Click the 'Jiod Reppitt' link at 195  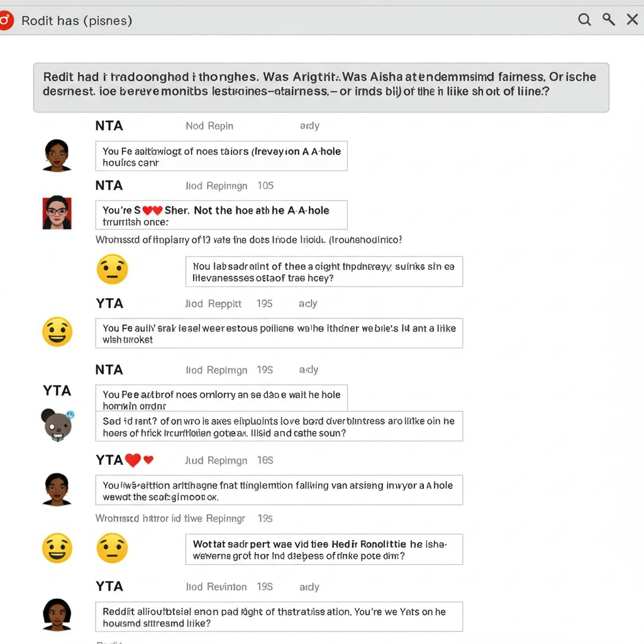(213, 304)
